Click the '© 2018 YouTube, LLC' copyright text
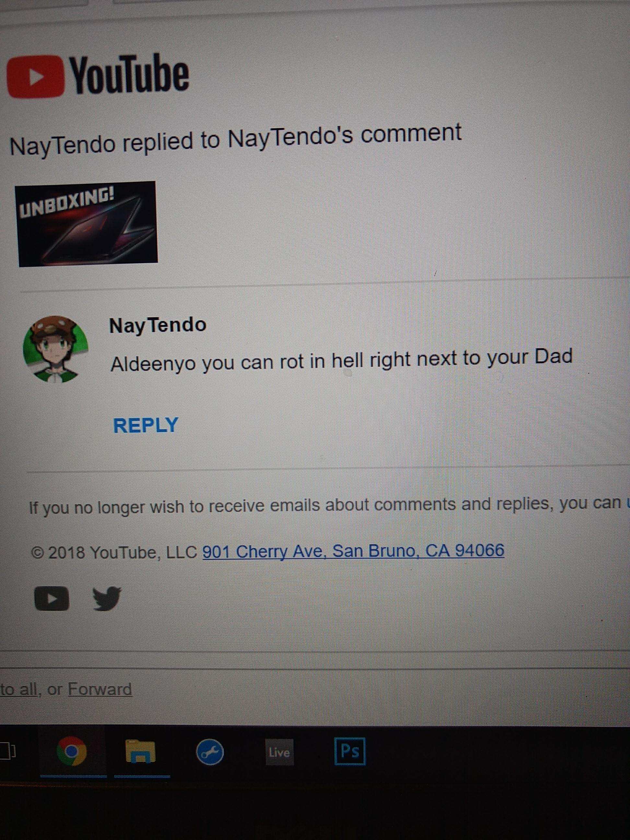This screenshot has width=630, height=840. coord(114,552)
